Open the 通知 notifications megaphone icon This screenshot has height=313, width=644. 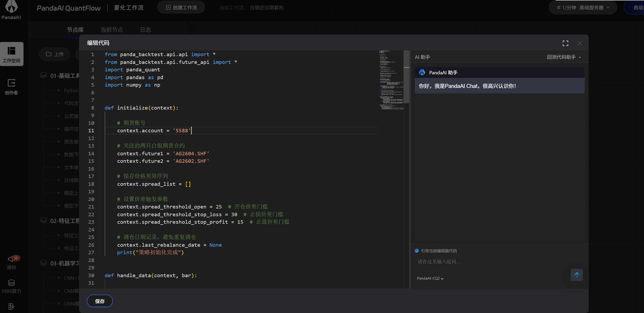[x=11, y=262]
